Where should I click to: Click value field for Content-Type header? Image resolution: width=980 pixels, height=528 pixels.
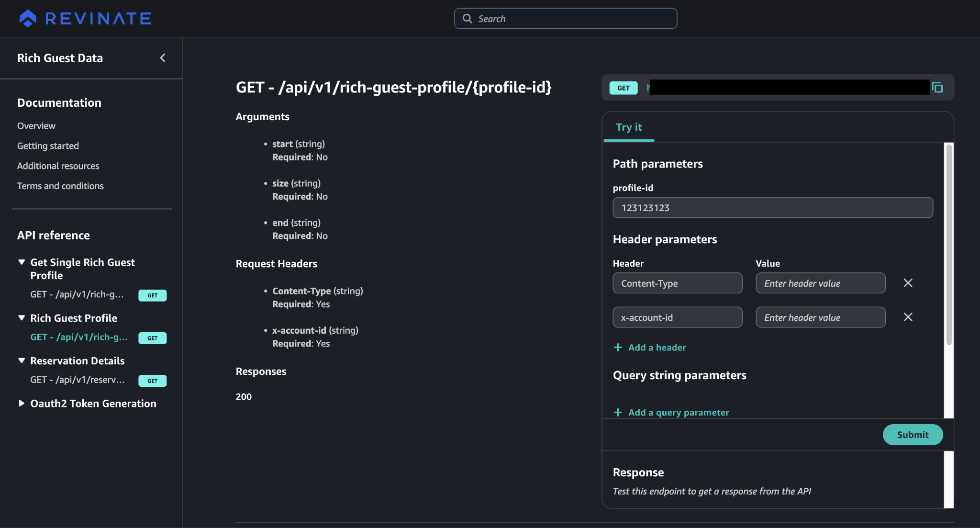821,283
